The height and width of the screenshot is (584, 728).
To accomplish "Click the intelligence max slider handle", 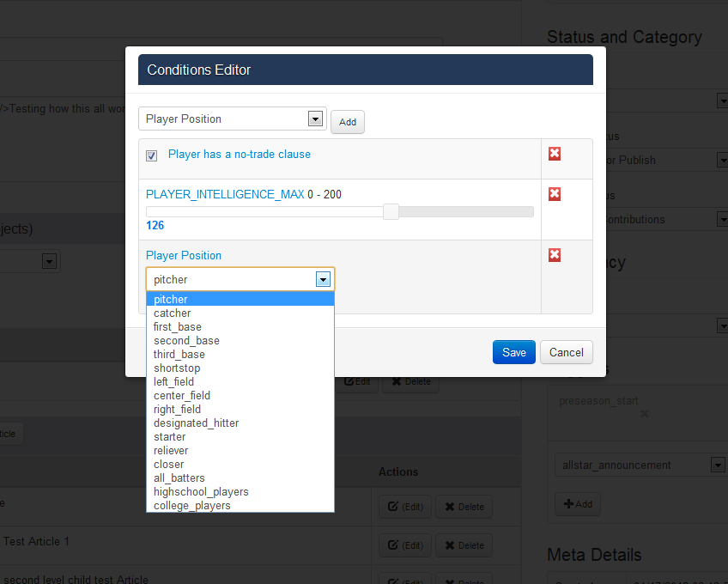I will (391, 212).
